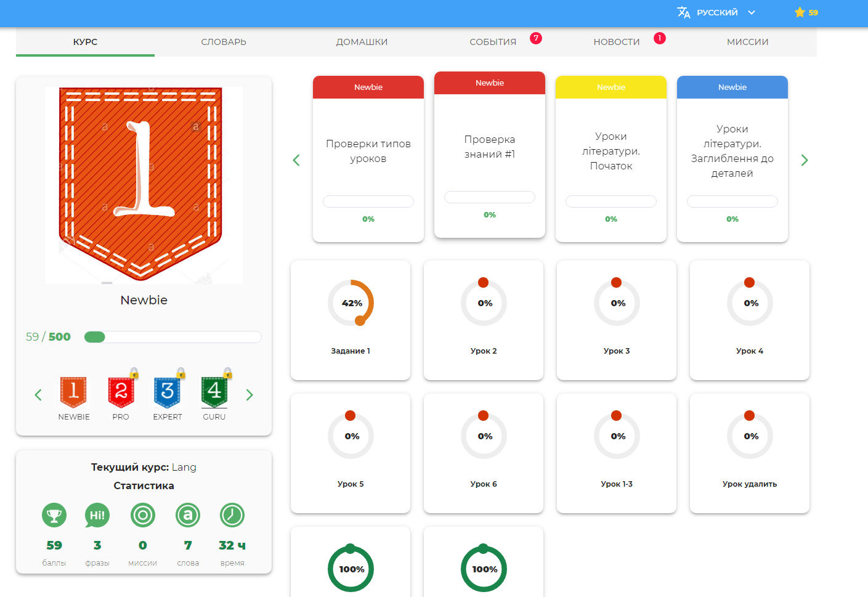Select the НОВОСТИ tab
Viewport: 868px width, 597px height.
coord(617,42)
